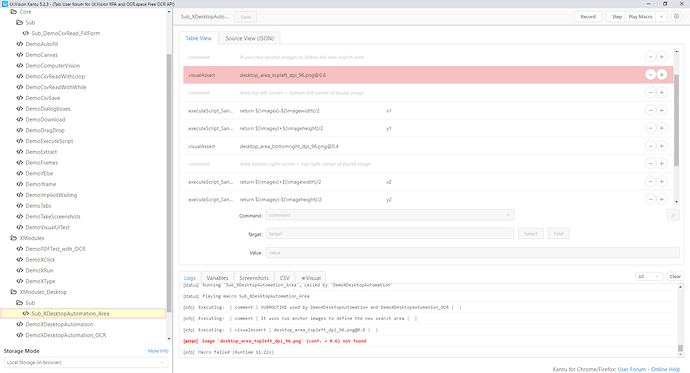Click the red 'not found' error log line

coord(275,341)
